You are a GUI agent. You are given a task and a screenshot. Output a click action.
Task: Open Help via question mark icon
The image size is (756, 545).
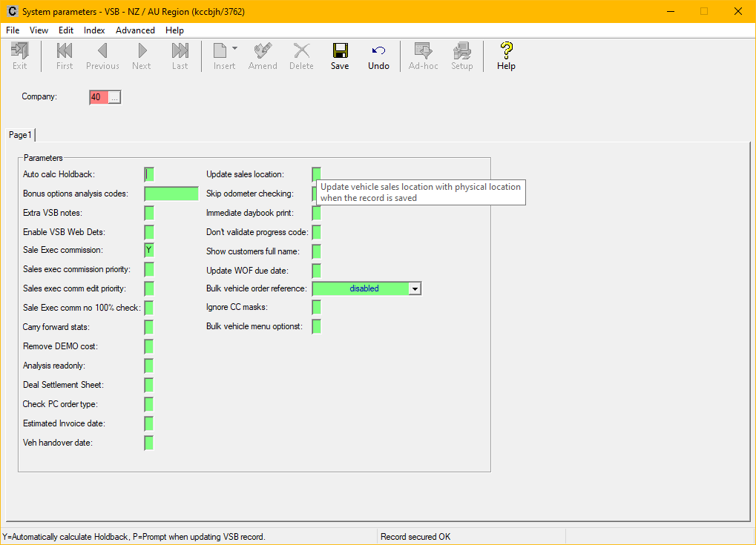506,56
